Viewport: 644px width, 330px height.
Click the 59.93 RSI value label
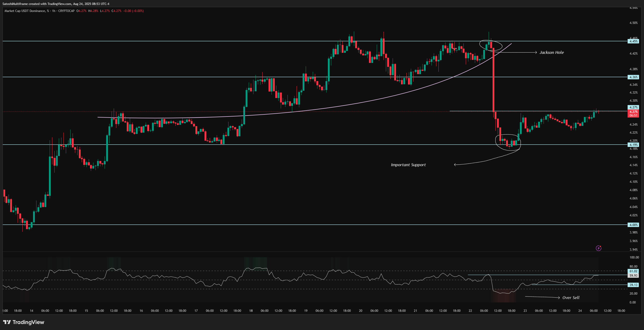point(633,276)
